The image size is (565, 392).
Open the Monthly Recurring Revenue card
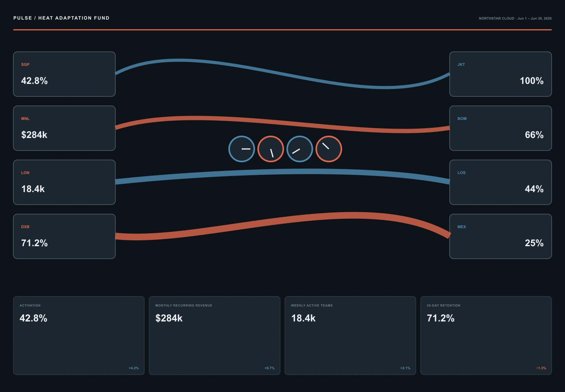[x=215, y=336]
